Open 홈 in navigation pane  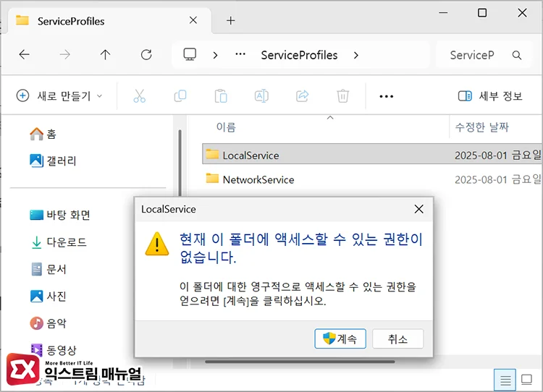pyautogui.click(x=43, y=134)
